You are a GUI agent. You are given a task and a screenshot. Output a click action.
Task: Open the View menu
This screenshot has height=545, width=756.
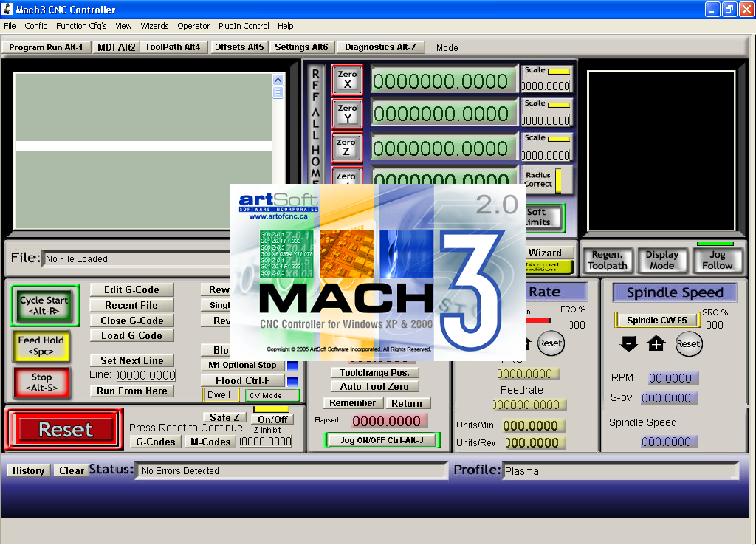(x=123, y=26)
